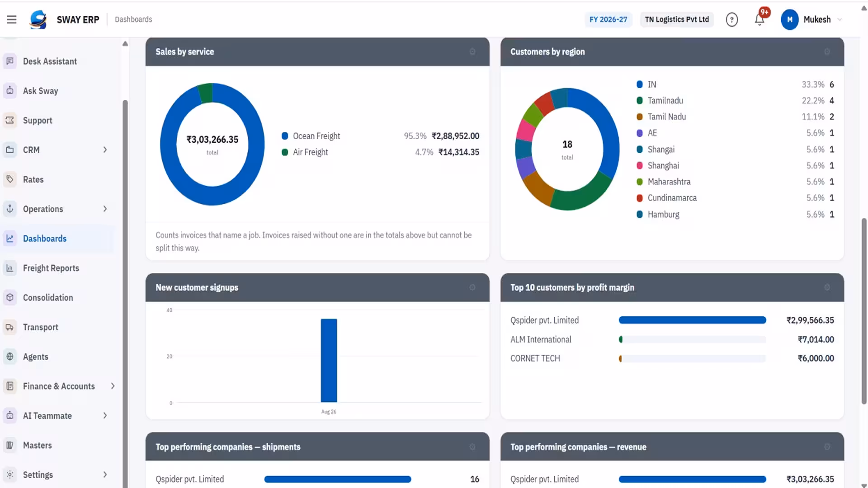Screen dimensions: 868x488
Task: Click the TN Logistics Pvt Ltd company button
Action: coord(677,19)
